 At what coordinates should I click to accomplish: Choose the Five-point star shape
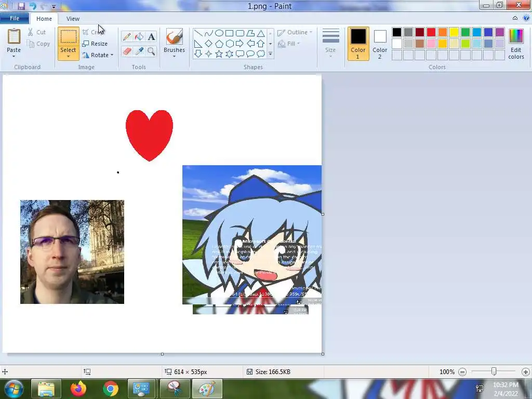[x=219, y=54]
